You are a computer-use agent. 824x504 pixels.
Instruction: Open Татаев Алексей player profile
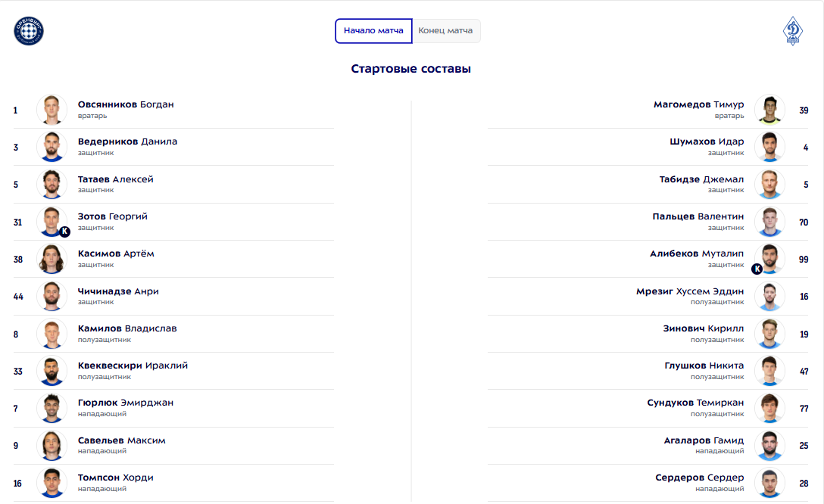[x=115, y=179]
